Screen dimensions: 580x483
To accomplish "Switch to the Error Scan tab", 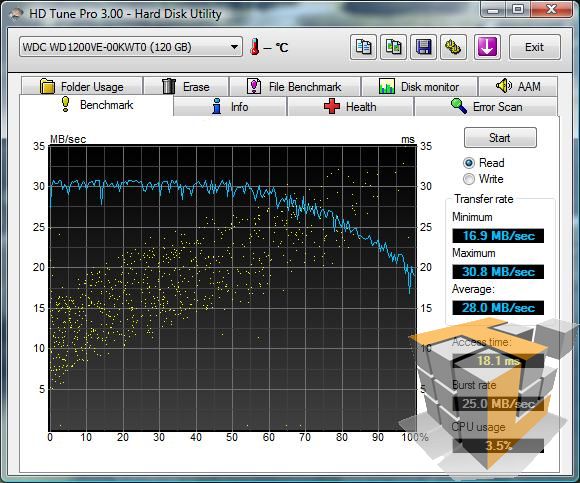I will [x=486, y=107].
